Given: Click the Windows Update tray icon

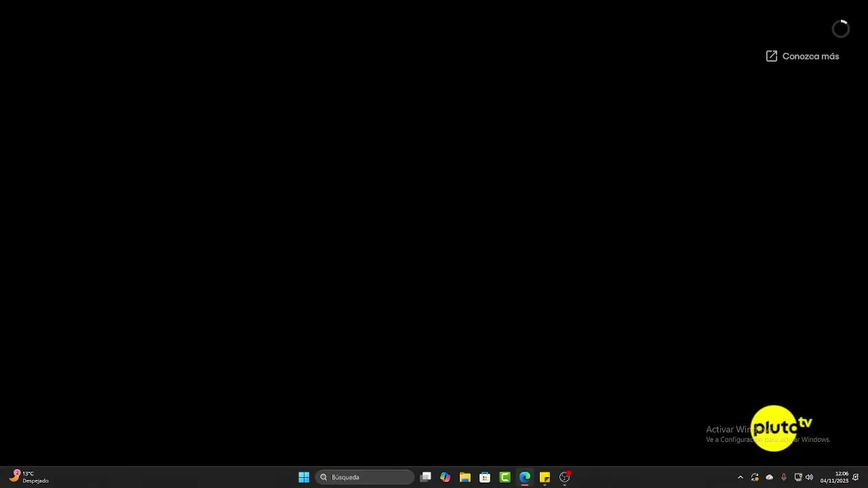Looking at the screenshot, I should 755,477.
